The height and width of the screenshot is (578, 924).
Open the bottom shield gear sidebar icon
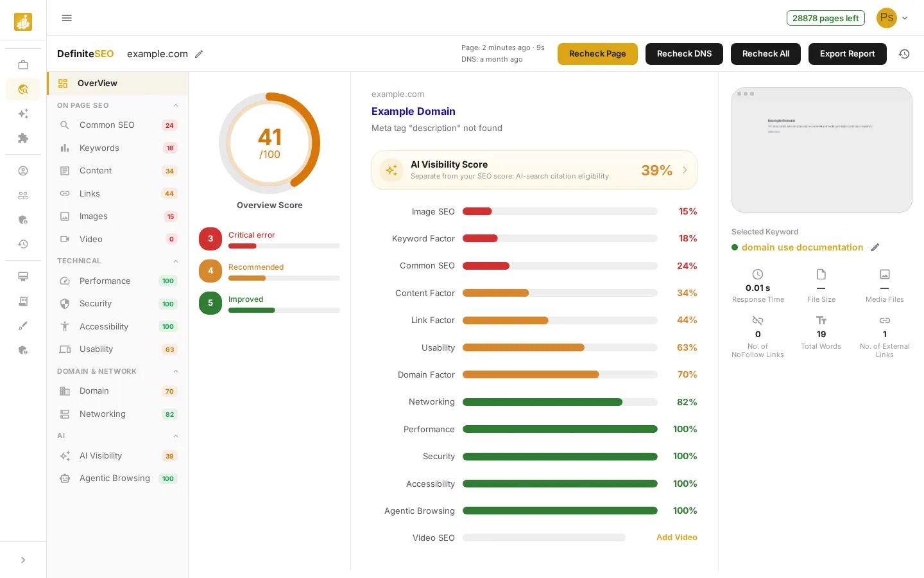pyautogui.click(x=23, y=350)
